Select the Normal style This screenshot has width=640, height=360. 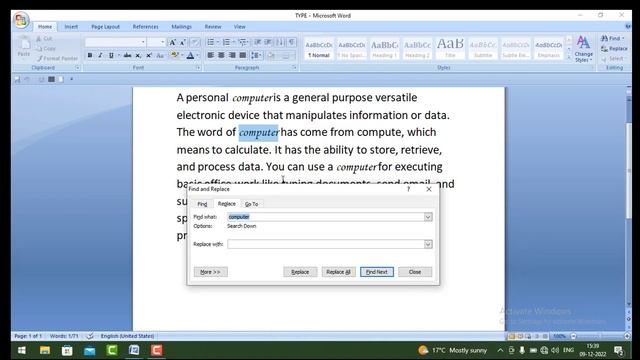click(319, 49)
